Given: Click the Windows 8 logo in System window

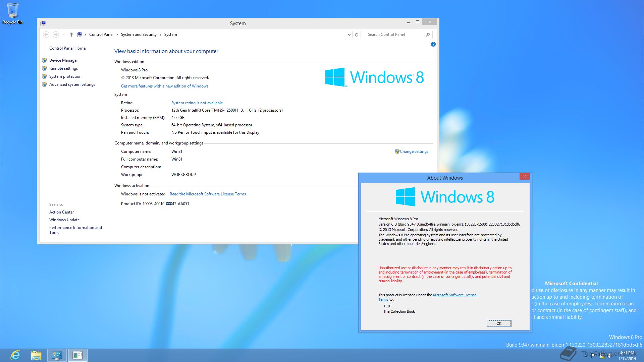Looking at the screenshot, I should [x=374, y=77].
